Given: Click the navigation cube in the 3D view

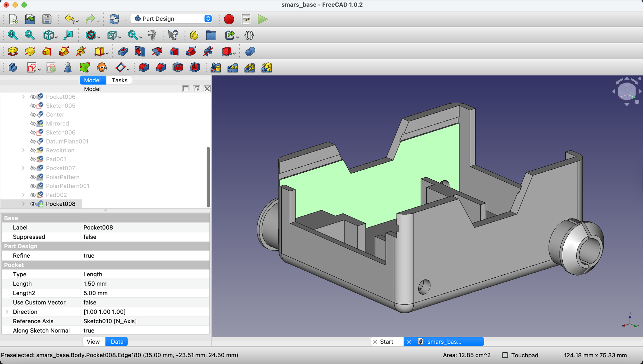Looking at the screenshot, I should (627, 91).
